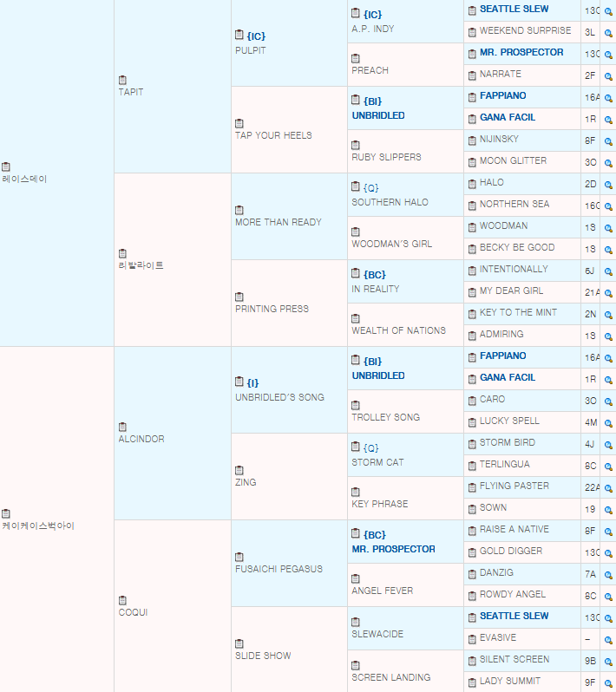
Task: Click the clipboard icon above COQUI
Action: click(x=122, y=600)
